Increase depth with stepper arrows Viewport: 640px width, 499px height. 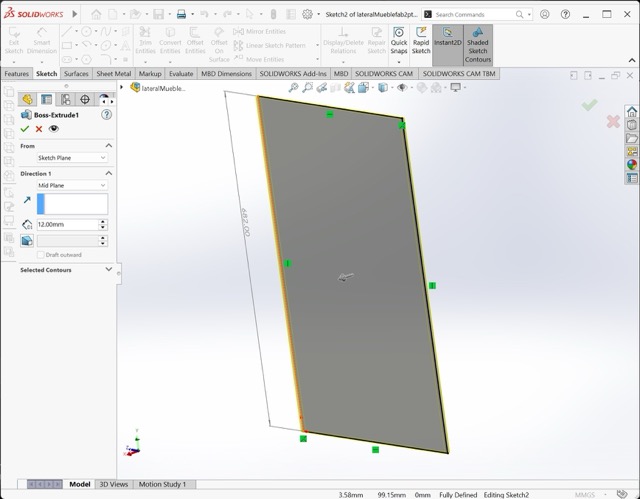pos(103,222)
